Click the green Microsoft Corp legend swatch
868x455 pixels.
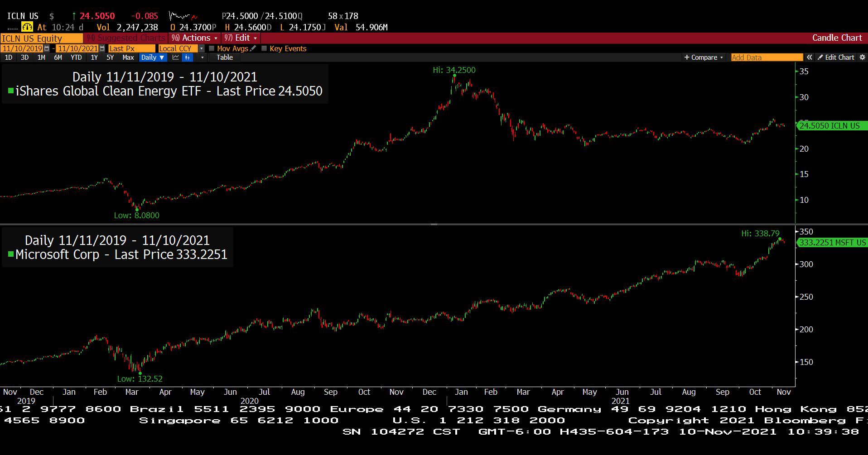[11, 254]
